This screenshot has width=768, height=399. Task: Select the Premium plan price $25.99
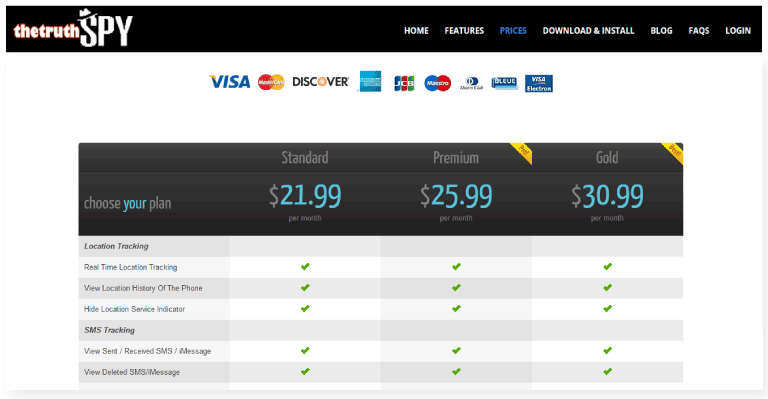tap(456, 196)
